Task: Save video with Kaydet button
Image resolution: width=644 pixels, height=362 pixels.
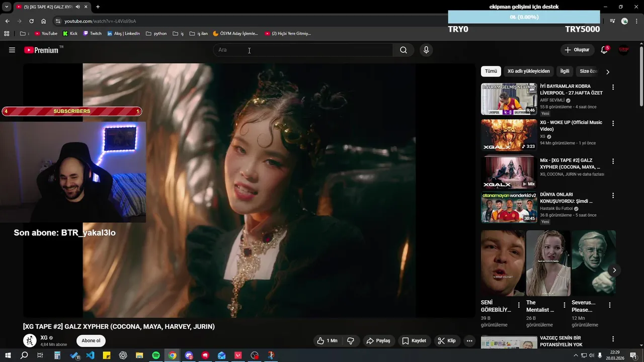Action: tap(414, 341)
